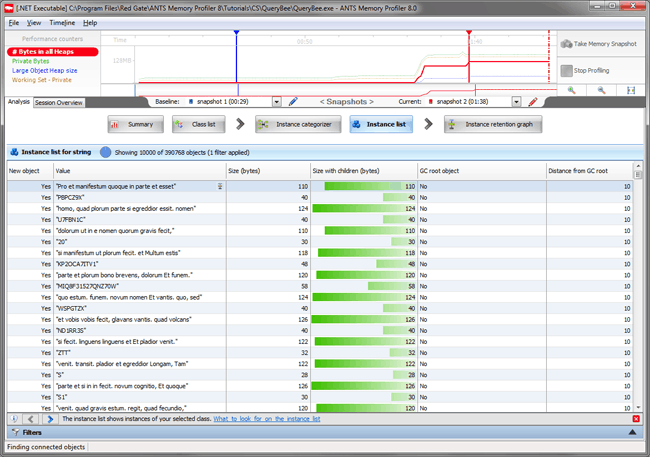This screenshot has width=650, height=457.
Task: Select the Private Bytes performance counter
Action: [35, 61]
